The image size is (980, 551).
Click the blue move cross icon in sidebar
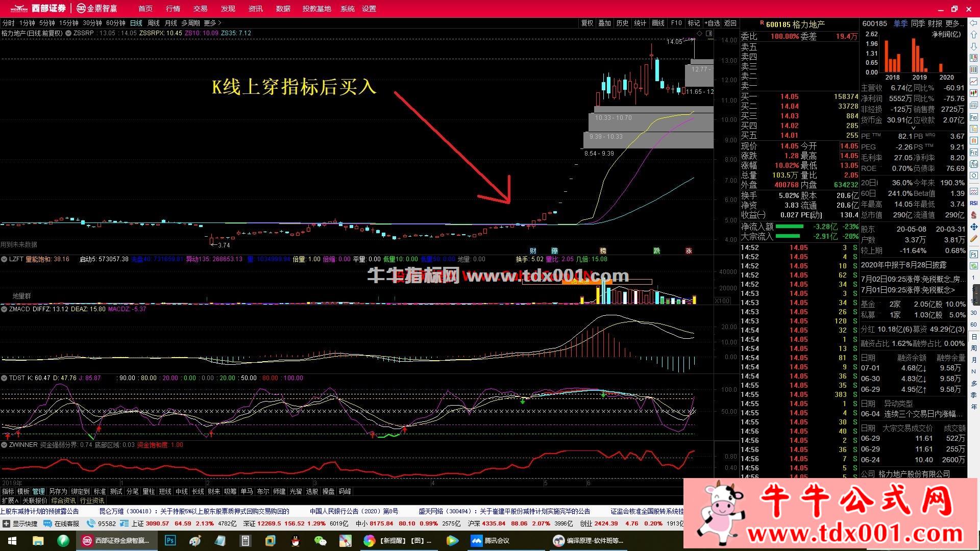tap(974, 226)
